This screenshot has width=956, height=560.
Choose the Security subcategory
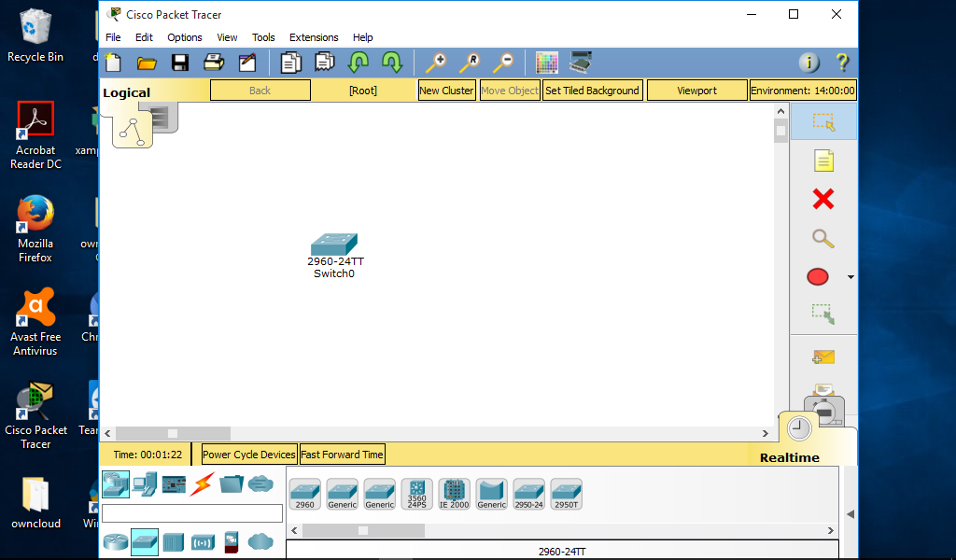tap(232, 541)
